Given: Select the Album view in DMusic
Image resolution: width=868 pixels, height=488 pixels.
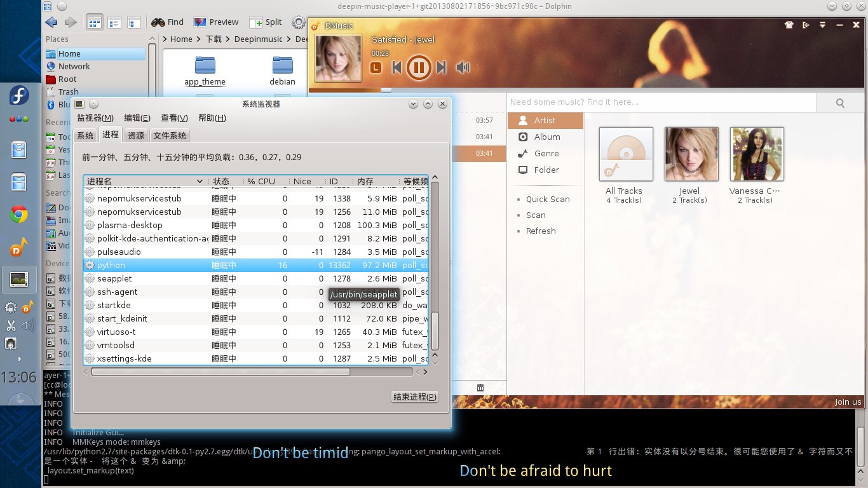Looking at the screenshot, I should pyautogui.click(x=545, y=137).
